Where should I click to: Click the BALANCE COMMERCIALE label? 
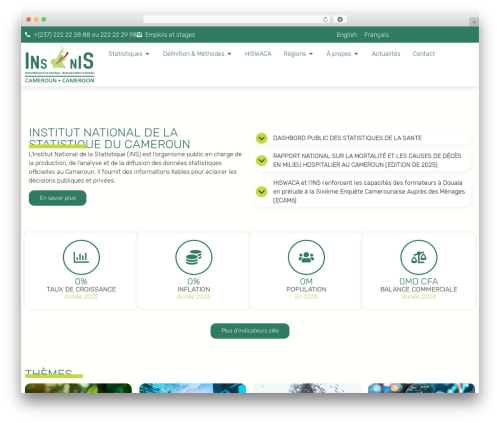coord(419,289)
